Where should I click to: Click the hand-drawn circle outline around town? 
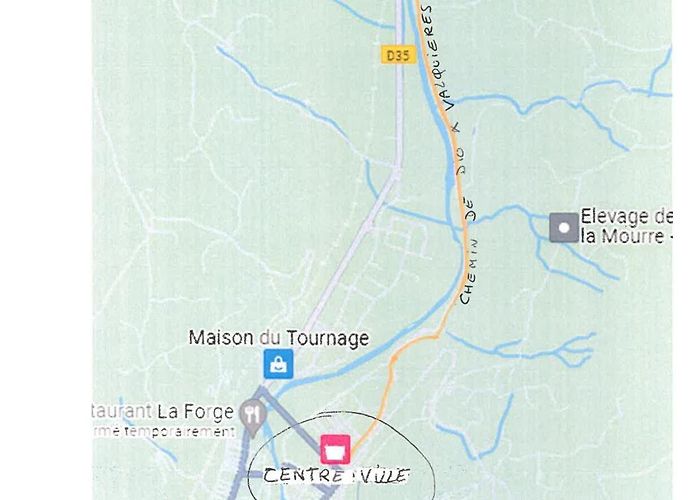tap(341, 458)
